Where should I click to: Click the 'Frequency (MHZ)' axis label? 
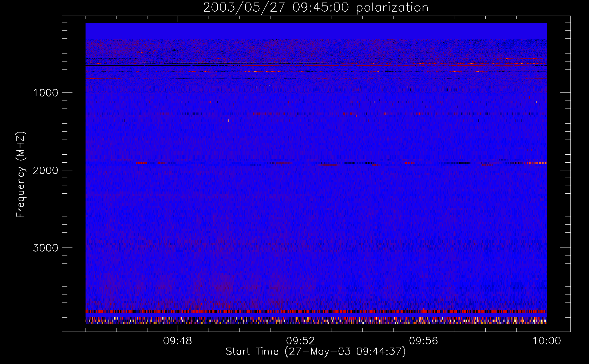click(21, 175)
